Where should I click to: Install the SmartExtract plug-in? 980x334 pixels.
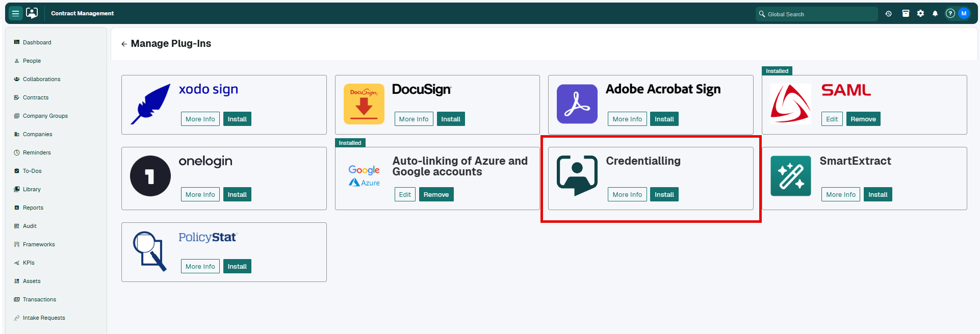[878, 194]
